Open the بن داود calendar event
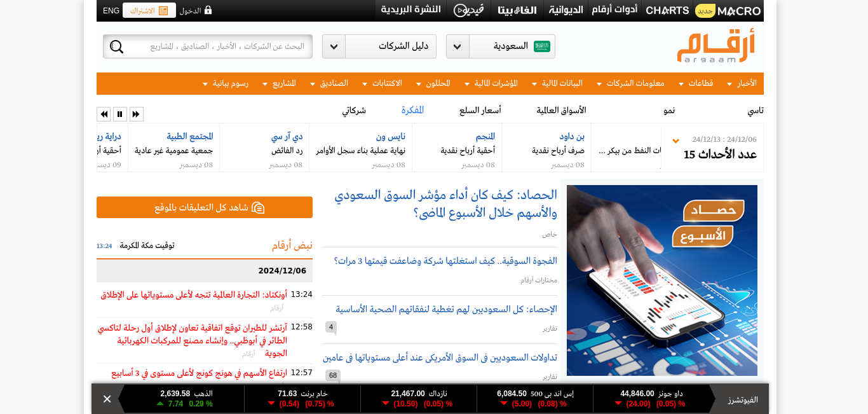 tap(572, 136)
